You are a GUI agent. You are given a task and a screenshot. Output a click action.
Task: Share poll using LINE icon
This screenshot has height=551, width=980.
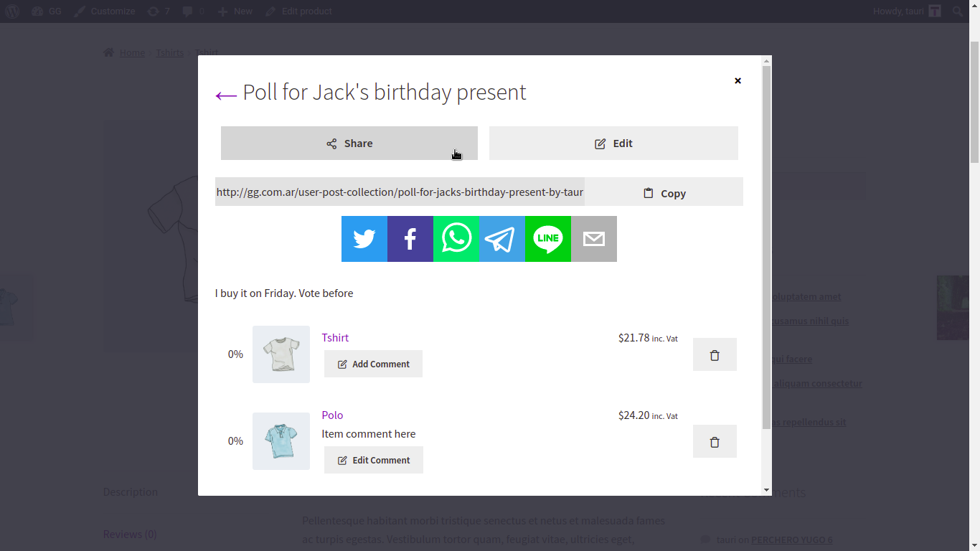click(548, 239)
